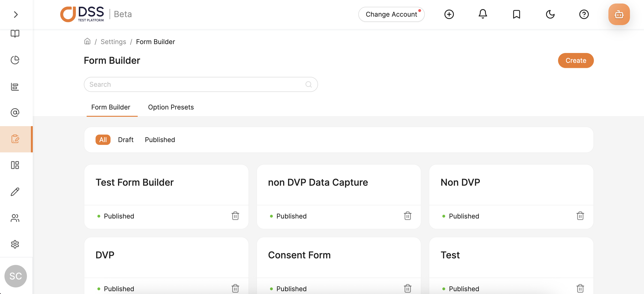Switch to the Option Presets tab
Screen dimensions: 644x294
171,107
